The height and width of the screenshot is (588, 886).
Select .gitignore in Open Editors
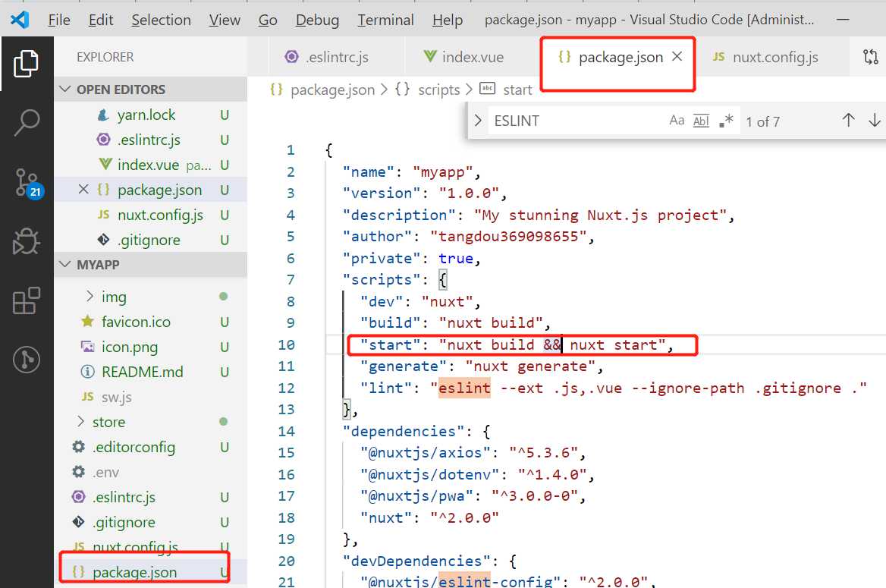[x=149, y=240]
